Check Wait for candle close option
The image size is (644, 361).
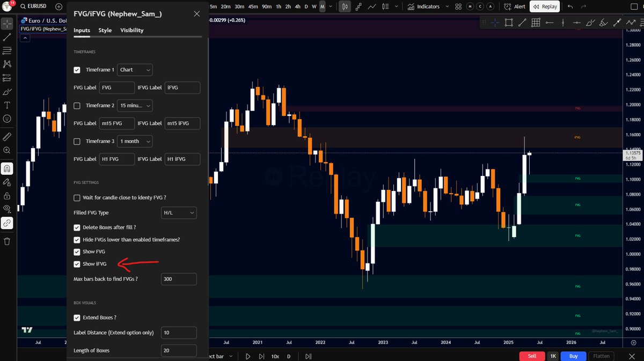click(77, 198)
